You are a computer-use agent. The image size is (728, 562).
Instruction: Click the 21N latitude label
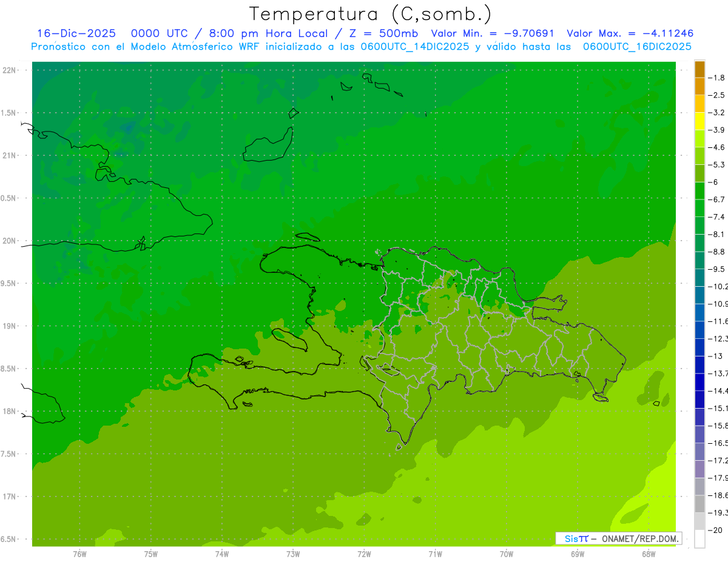coord(10,155)
